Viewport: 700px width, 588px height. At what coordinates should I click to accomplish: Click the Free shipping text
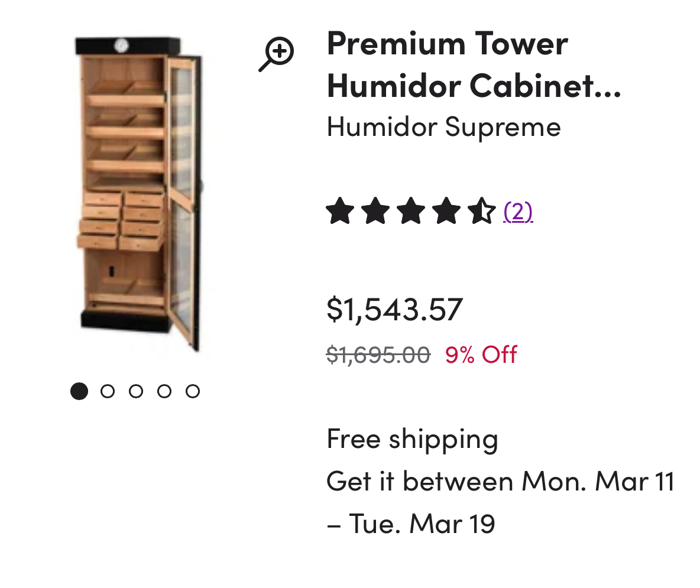pos(413,440)
